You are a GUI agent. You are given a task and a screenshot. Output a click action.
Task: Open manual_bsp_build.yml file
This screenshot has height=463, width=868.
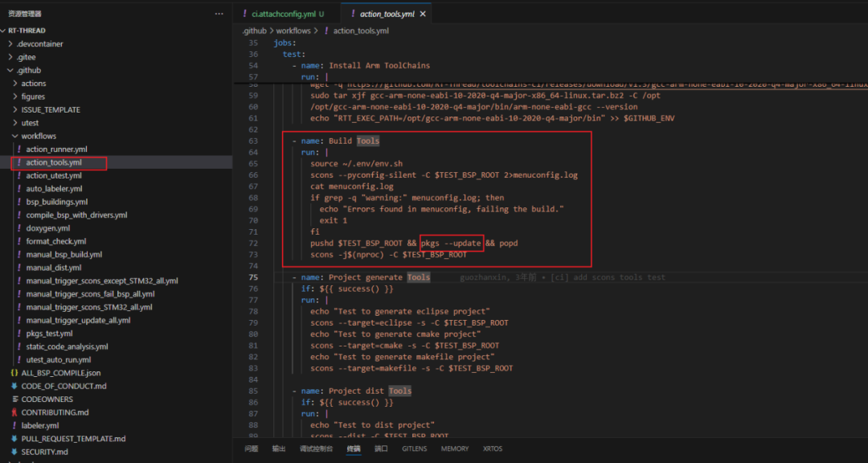(63, 255)
